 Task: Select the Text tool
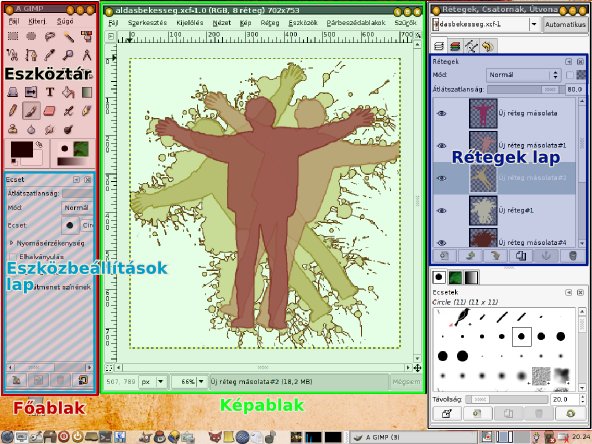pyautogui.click(x=50, y=92)
